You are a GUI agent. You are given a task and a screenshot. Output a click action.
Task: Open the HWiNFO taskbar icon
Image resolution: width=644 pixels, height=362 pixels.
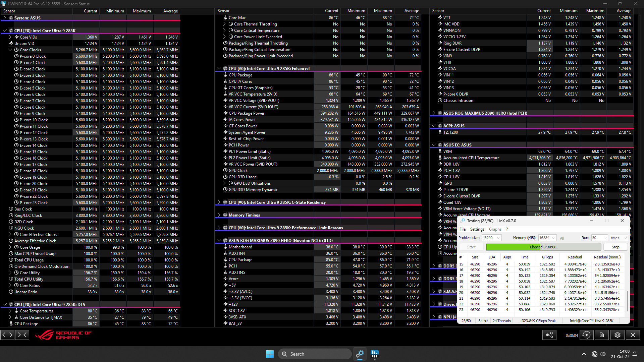click(x=375, y=354)
